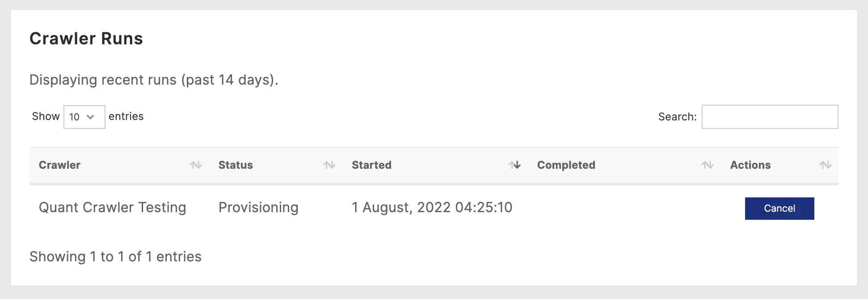Image resolution: width=868 pixels, height=299 pixels.
Task: Click the Status column sort arrows
Action: pos(329,165)
